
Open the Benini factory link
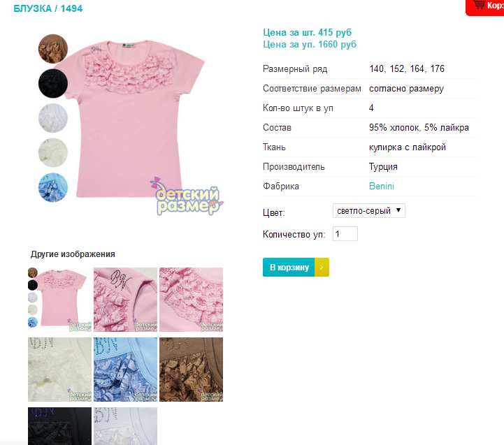[x=382, y=186]
